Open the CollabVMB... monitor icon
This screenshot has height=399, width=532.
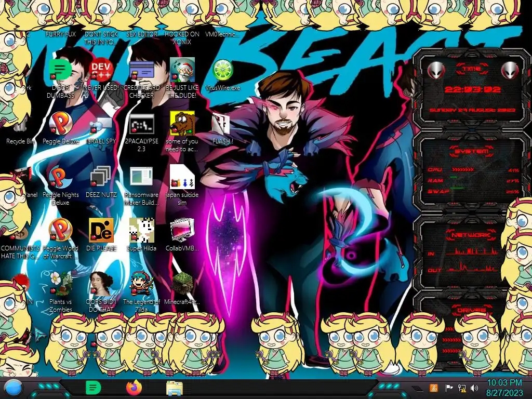[182, 231]
